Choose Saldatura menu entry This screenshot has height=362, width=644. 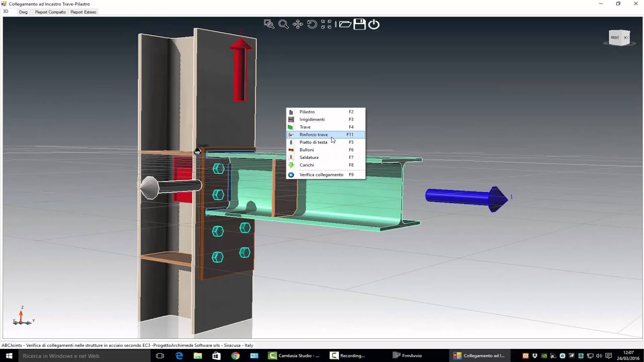(326, 157)
